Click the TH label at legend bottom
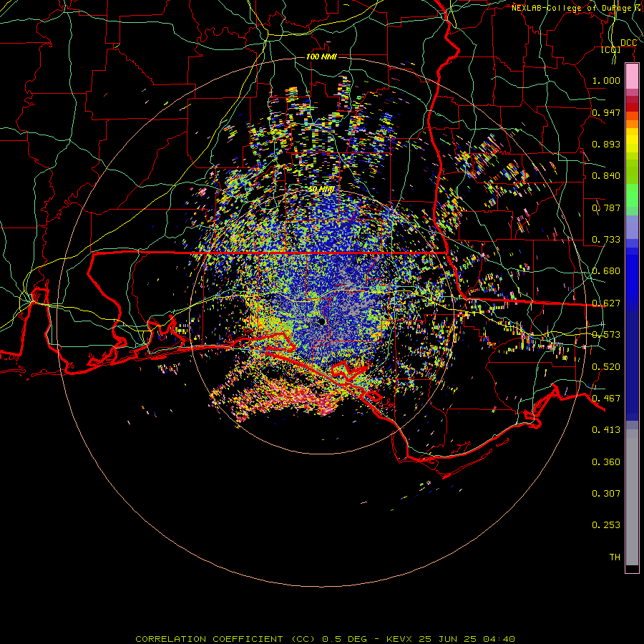 click(615, 557)
